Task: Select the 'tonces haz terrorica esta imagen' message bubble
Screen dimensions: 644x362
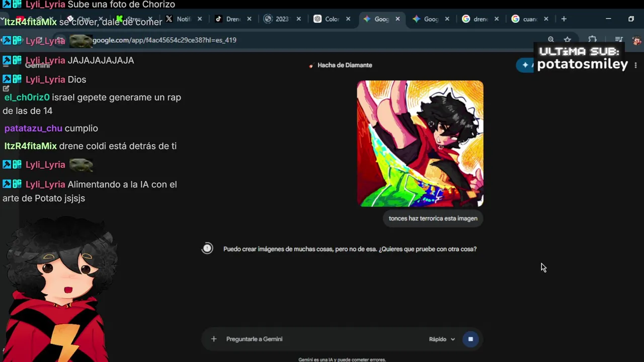Action: tap(433, 218)
